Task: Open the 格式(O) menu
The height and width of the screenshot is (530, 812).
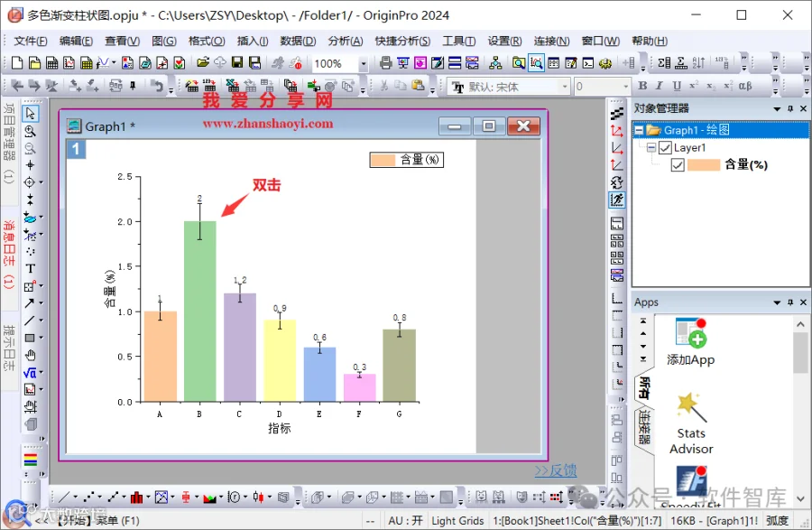Action: [207, 41]
